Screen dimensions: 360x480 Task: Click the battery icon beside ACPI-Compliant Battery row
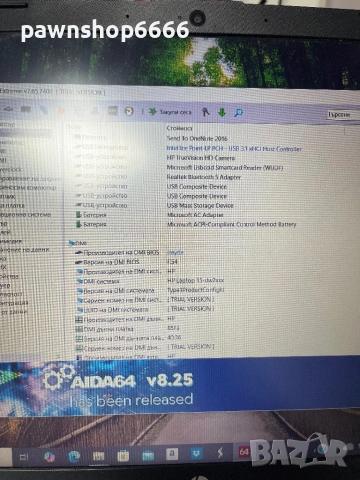tap(79, 224)
